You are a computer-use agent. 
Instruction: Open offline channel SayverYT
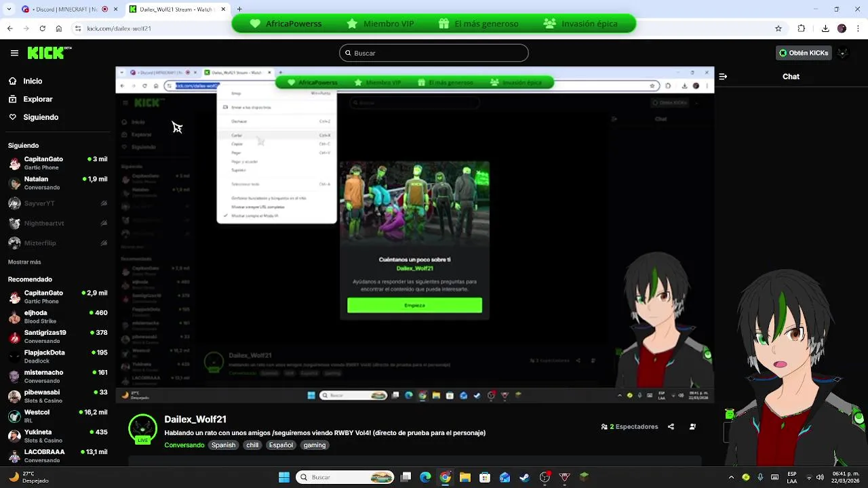[58, 203]
